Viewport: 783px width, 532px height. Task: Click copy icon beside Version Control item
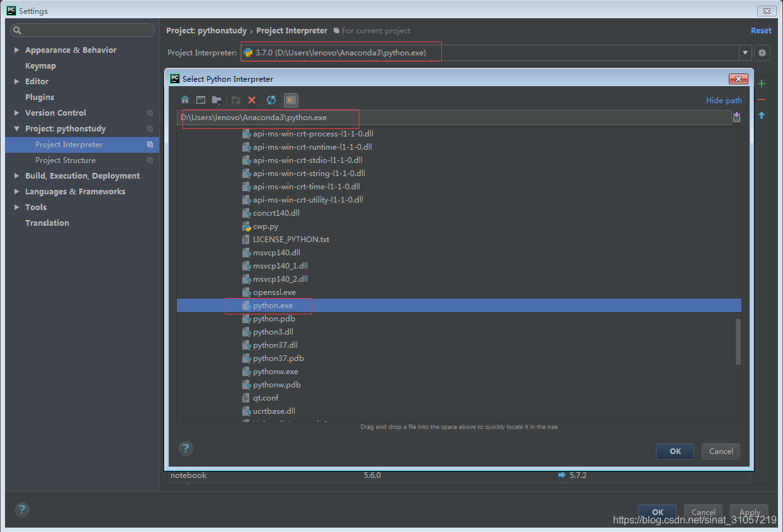click(x=150, y=113)
